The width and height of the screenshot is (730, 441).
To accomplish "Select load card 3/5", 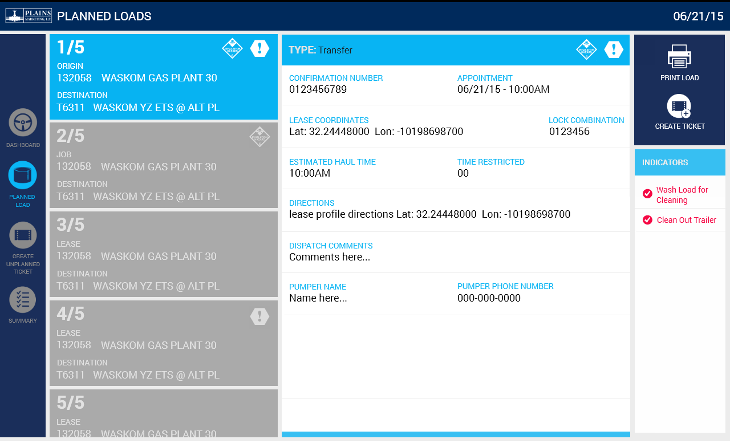I will 164,254.
